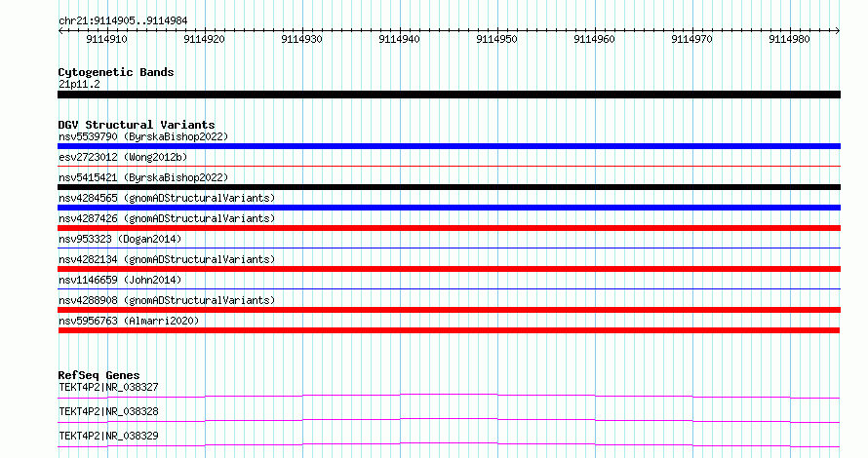Click the red bar under nsv4282134
Viewport: 868px width, 458px height.
(449, 269)
